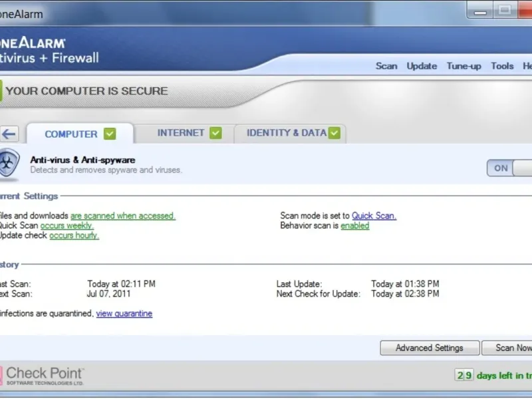Toggle Anti-virus ON switch
532x399 pixels.
[x=509, y=168]
